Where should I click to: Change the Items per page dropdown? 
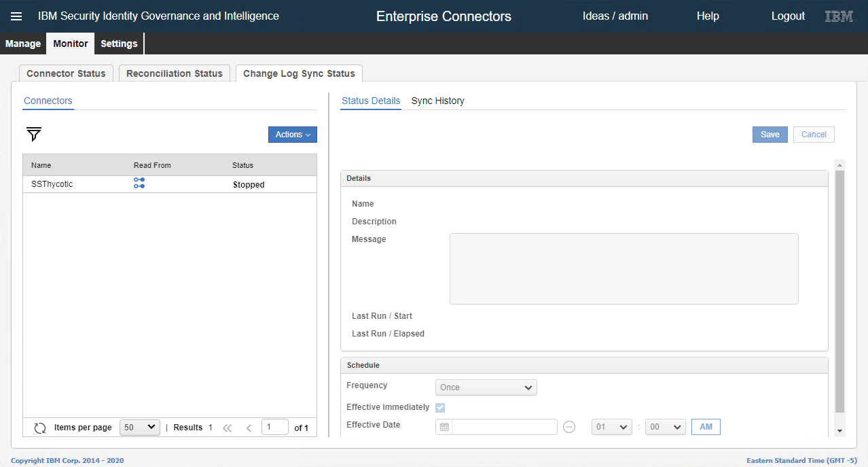tap(140, 428)
